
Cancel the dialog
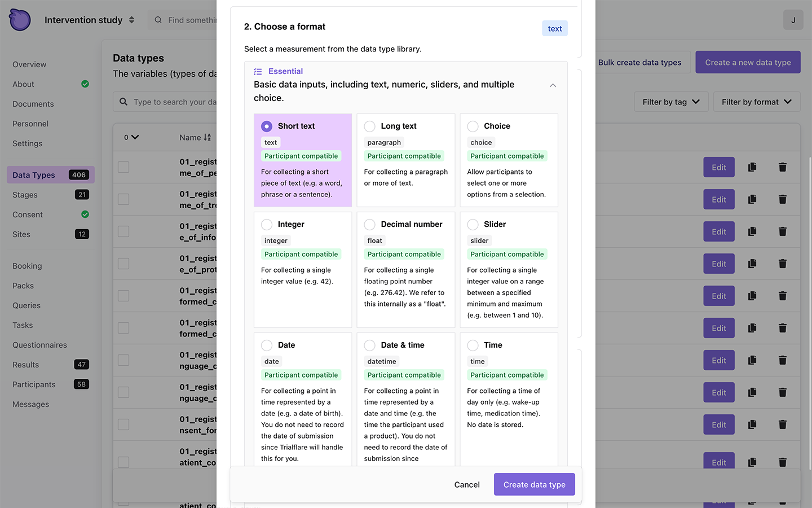[467, 484]
